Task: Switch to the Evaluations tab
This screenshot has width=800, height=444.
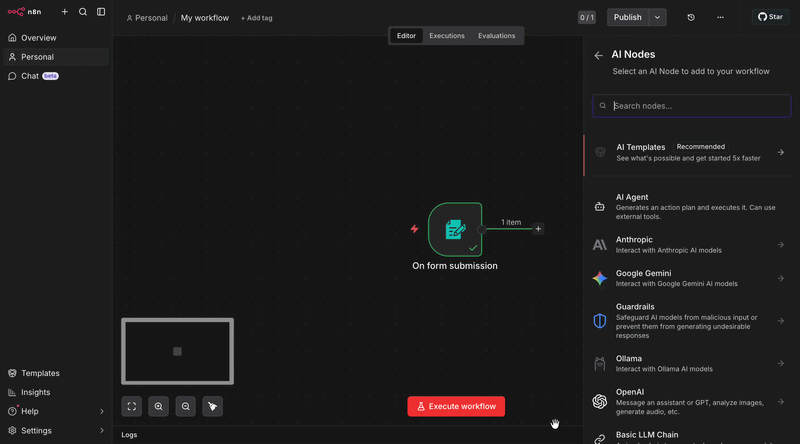Action: 496,36
